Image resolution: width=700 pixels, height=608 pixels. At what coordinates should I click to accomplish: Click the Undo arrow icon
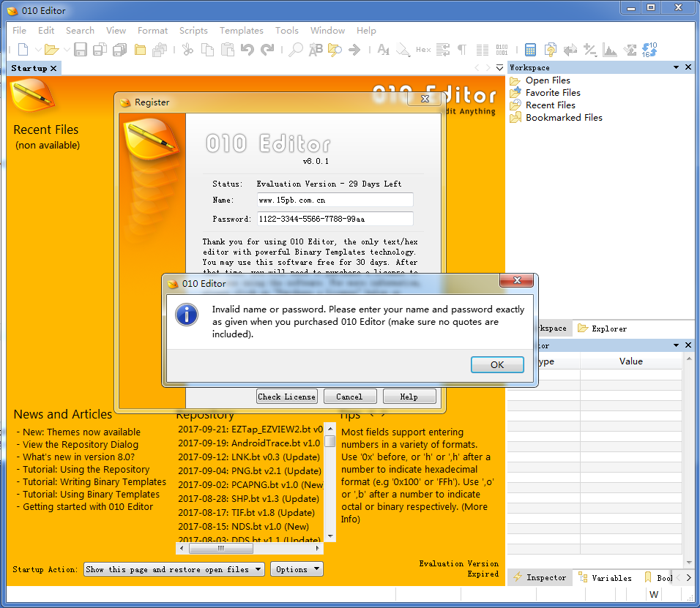tap(247, 50)
